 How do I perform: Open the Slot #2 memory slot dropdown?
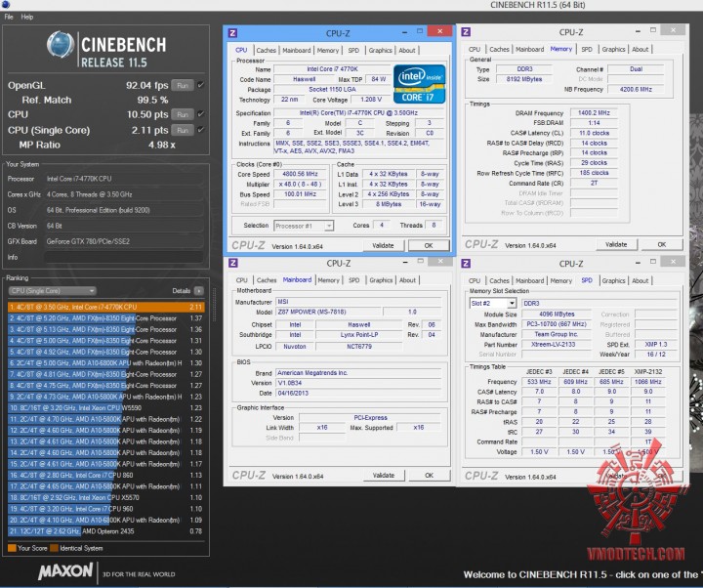pyautogui.click(x=492, y=303)
